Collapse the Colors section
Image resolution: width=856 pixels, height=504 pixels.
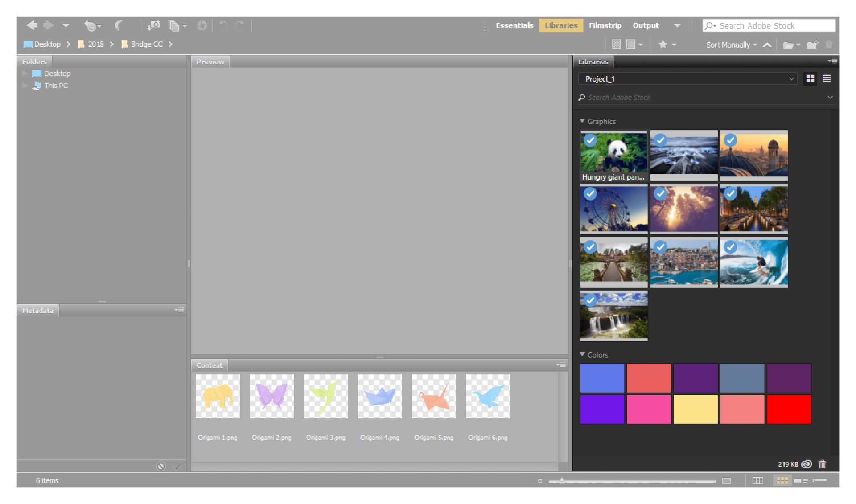(582, 355)
